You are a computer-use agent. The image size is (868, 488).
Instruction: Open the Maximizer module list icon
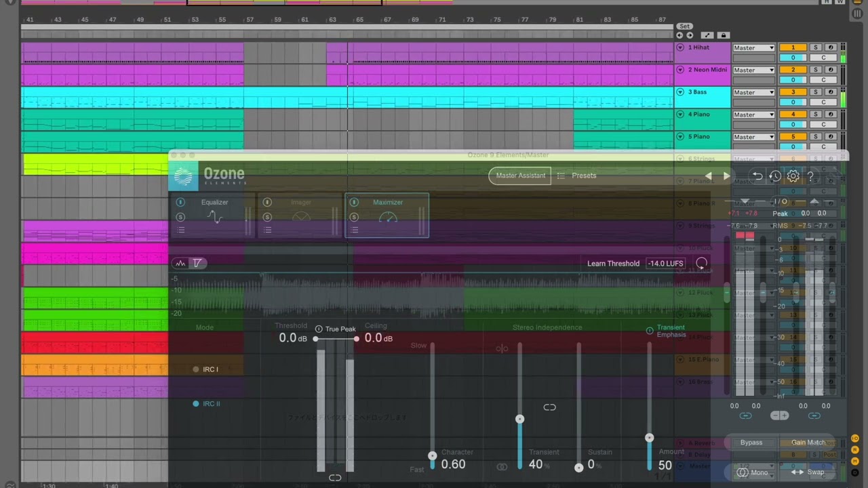point(354,230)
